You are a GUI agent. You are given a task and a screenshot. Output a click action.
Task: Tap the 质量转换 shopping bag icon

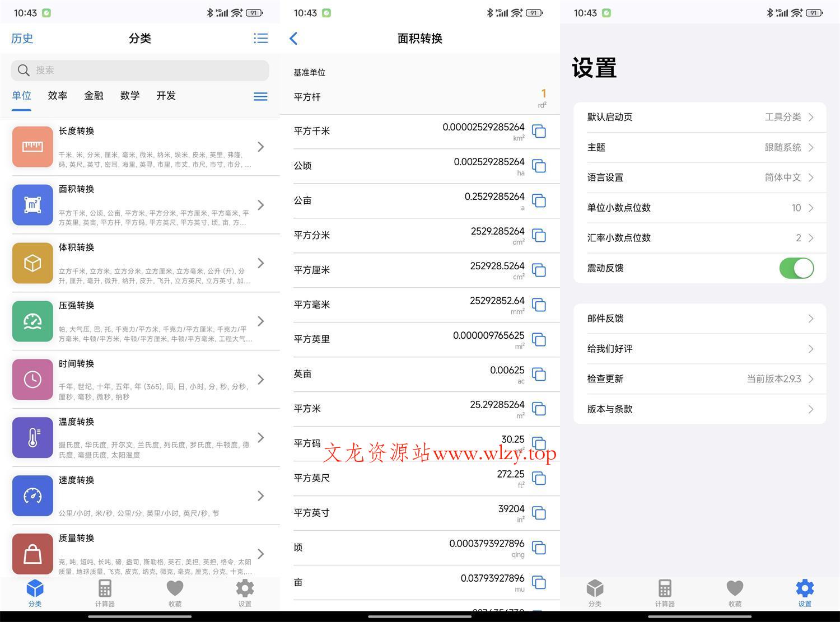pyautogui.click(x=32, y=554)
